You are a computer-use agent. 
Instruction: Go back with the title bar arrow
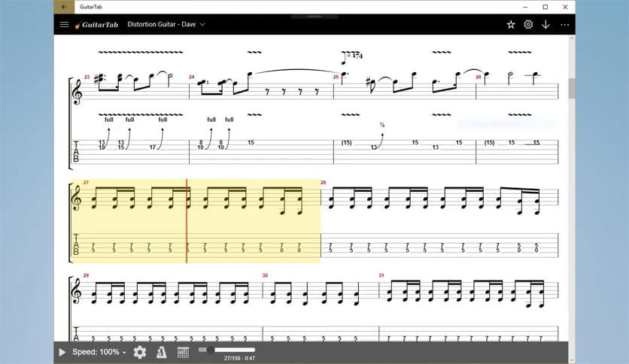(x=64, y=7)
